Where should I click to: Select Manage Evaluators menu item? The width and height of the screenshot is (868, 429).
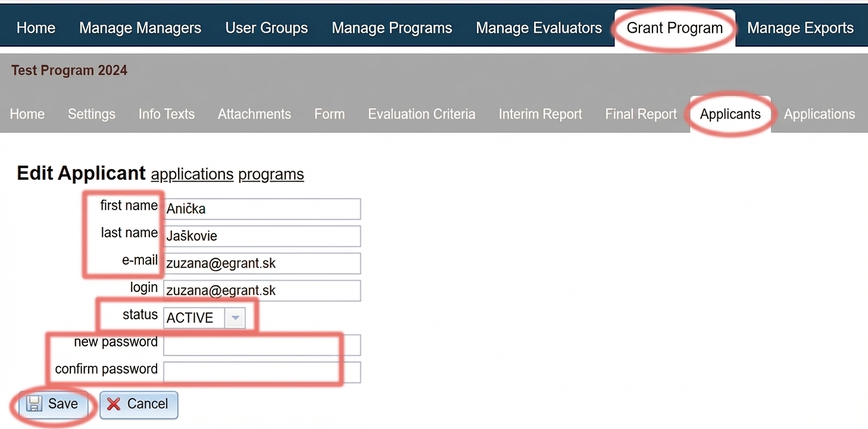[x=539, y=28]
